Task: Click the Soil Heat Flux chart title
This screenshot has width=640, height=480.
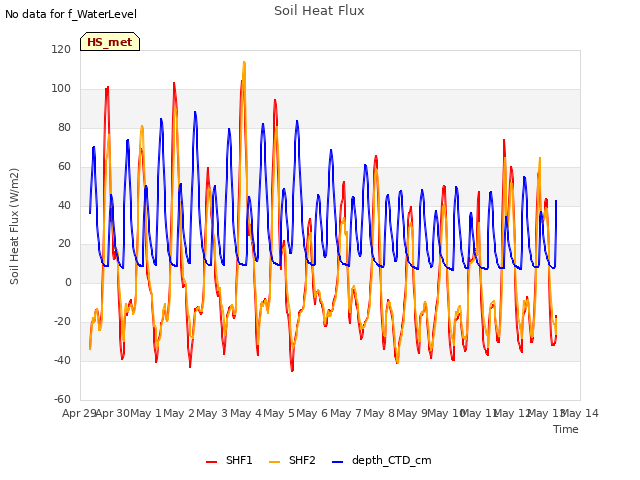Action: pos(319,11)
